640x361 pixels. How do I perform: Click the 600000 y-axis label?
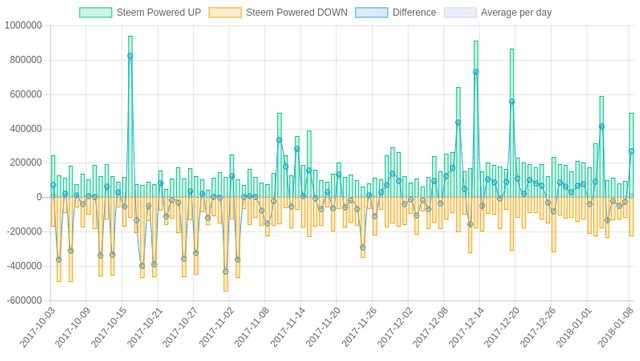click(26, 94)
